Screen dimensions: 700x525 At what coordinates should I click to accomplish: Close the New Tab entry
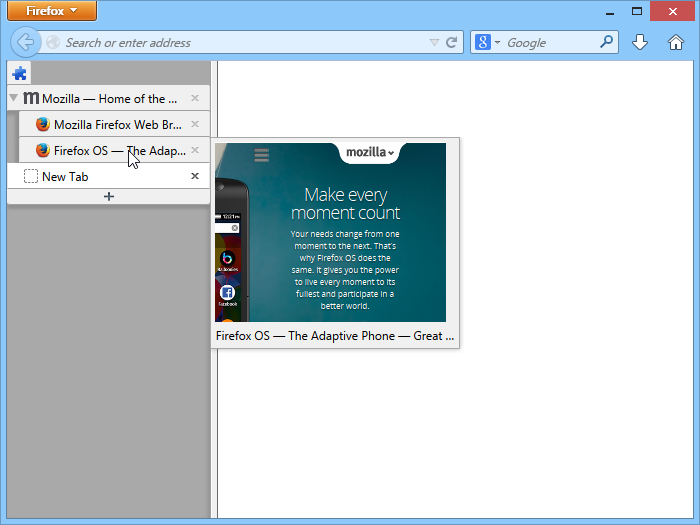pos(195,176)
